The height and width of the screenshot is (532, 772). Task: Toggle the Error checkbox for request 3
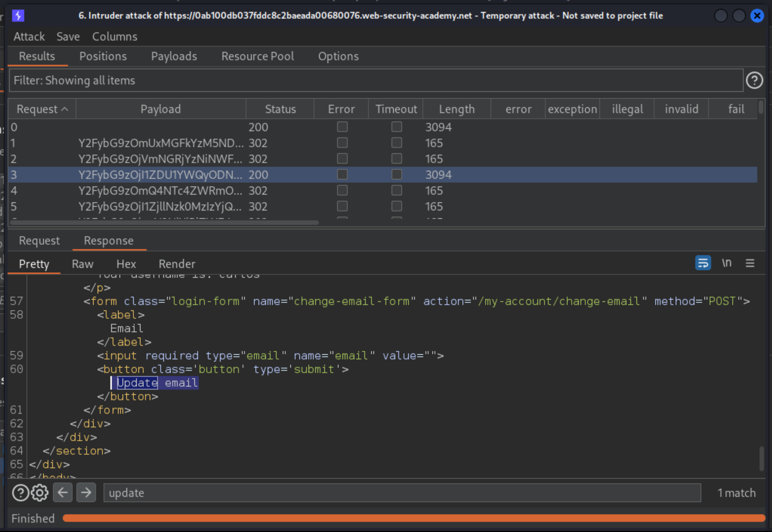pos(342,174)
